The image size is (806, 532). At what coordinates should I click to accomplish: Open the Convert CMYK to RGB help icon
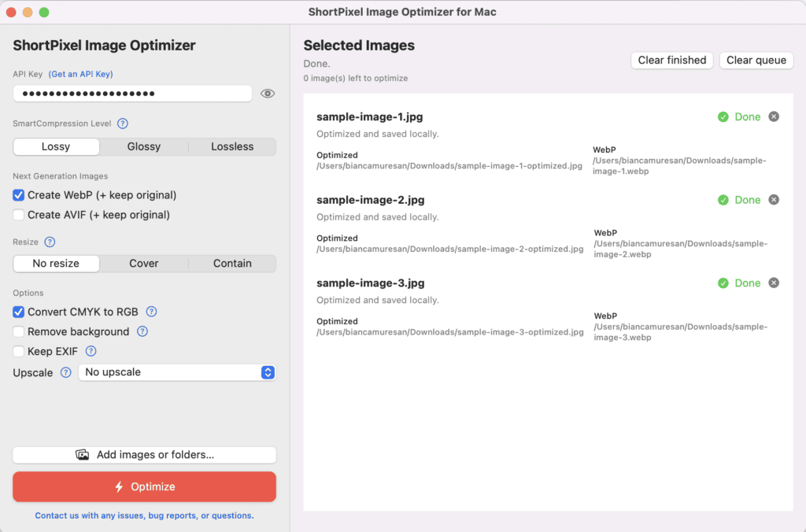[151, 312]
